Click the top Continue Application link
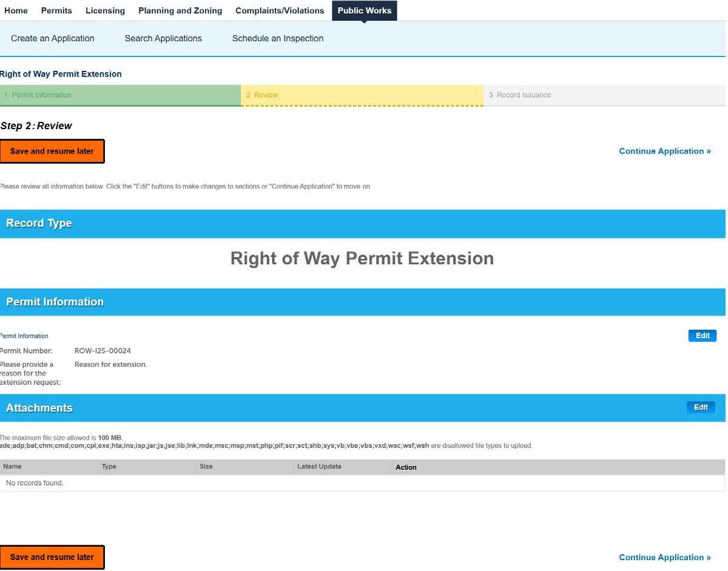The image size is (728, 571). pyautogui.click(x=664, y=151)
